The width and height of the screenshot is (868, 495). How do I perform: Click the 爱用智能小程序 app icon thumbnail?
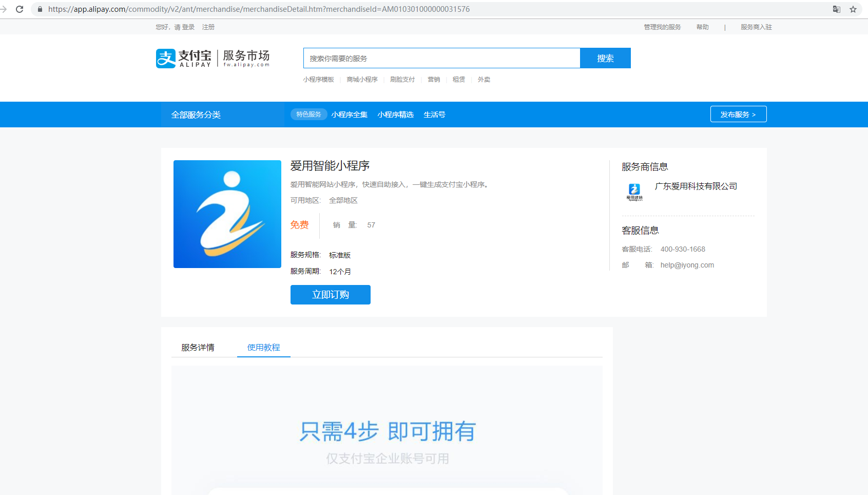pos(227,214)
